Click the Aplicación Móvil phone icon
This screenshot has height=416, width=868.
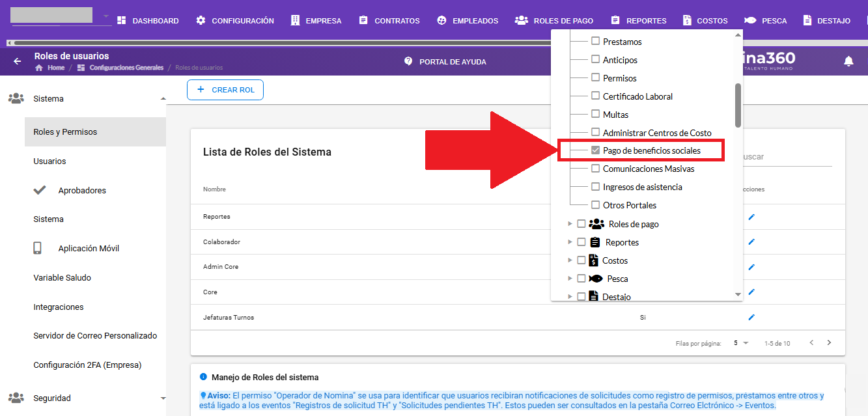(38, 248)
